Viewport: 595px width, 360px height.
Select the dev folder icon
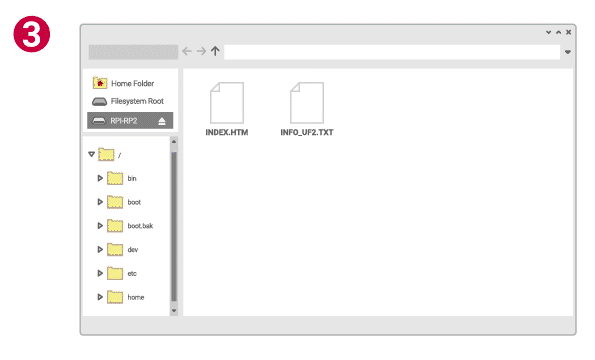pyautogui.click(x=115, y=249)
